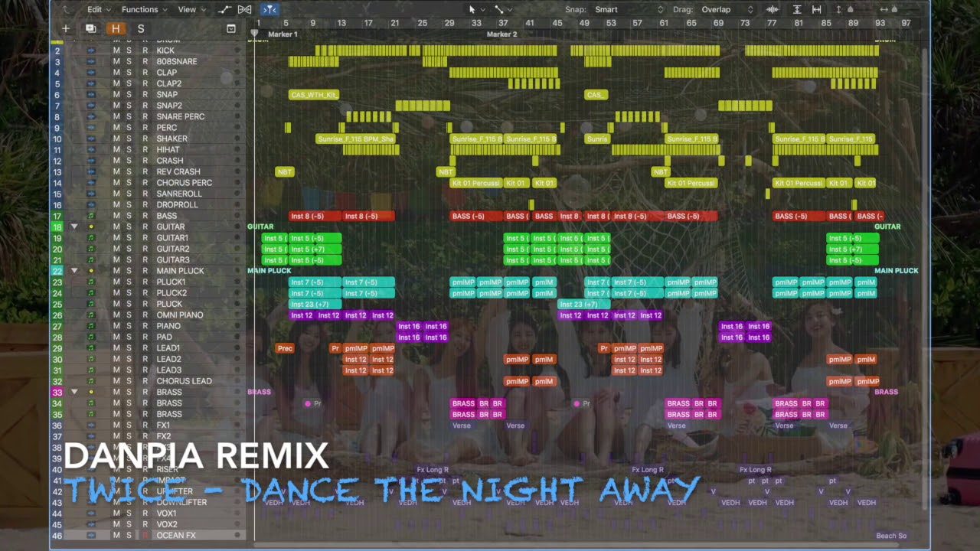Open the Edit menu
Image resolution: width=980 pixels, height=551 pixels.
(x=99, y=9)
